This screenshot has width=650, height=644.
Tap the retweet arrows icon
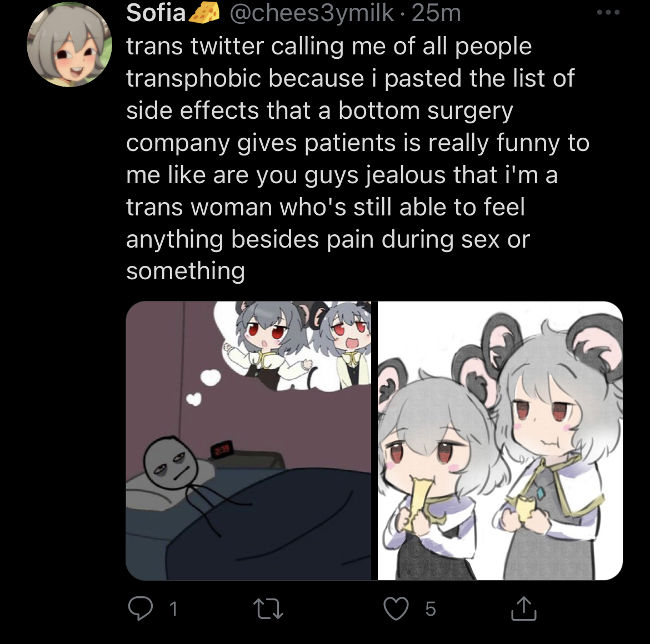268,609
